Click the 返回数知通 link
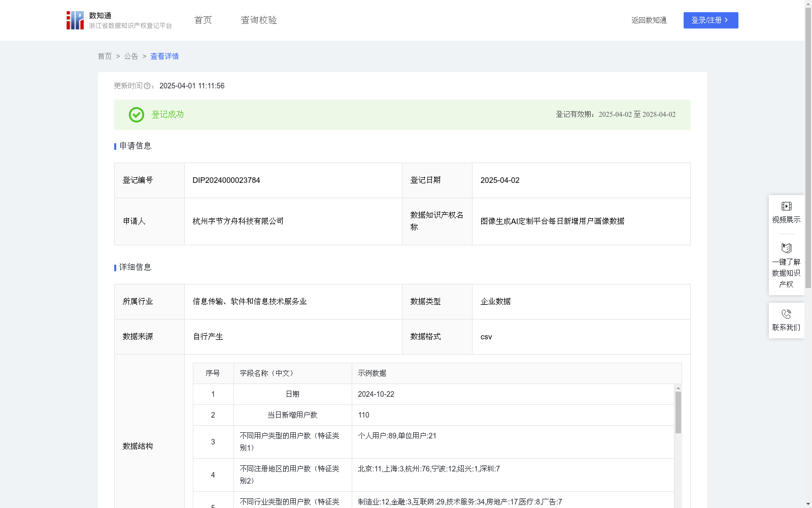The height and width of the screenshot is (508, 812). [649, 20]
